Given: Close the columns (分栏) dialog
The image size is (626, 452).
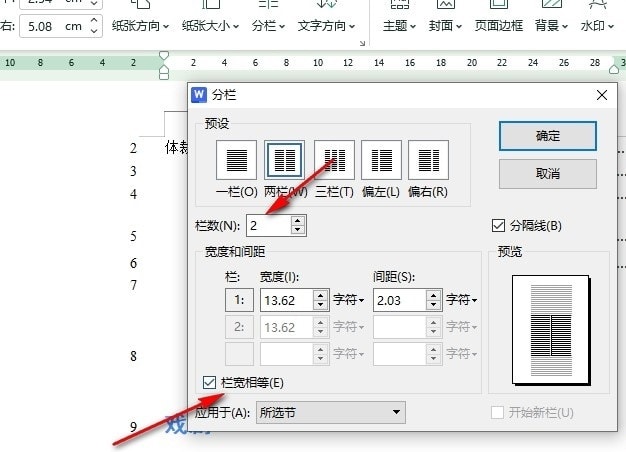Looking at the screenshot, I should tap(602, 95).
